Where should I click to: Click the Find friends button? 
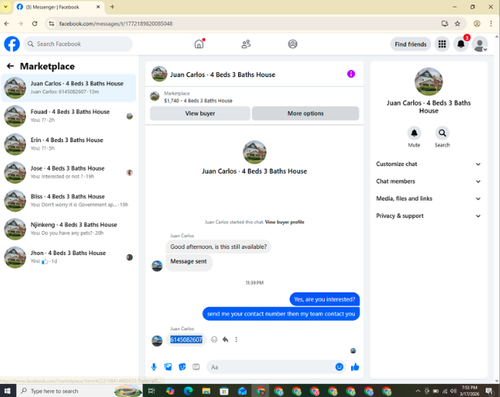[x=411, y=44]
